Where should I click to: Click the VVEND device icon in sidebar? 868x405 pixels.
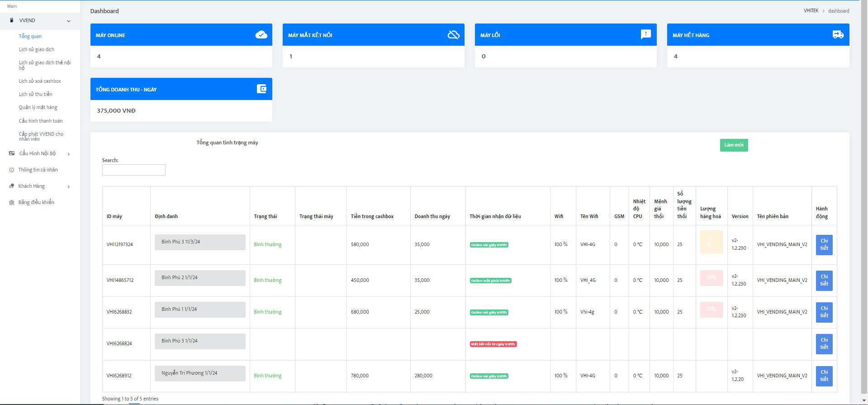(x=12, y=20)
